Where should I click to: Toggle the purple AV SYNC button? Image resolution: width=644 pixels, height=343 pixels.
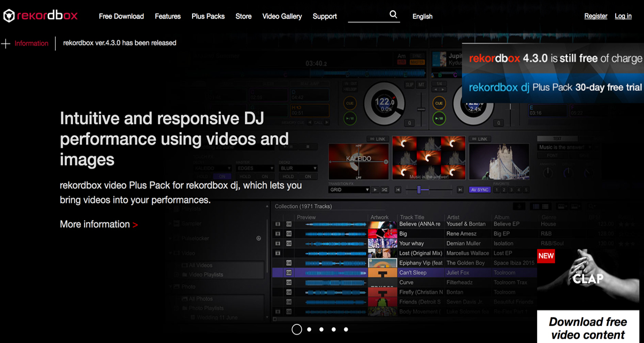[x=479, y=190]
